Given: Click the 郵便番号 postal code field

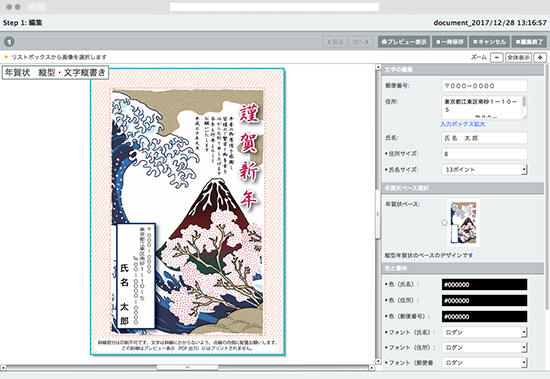Looking at the screenshot, I should point(484,86).
